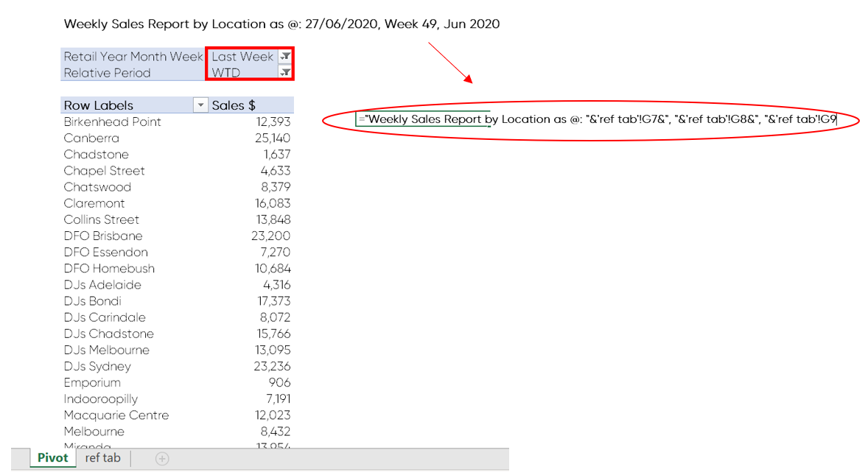Click the Macquarie Centre row label

(x=116, y=415)
